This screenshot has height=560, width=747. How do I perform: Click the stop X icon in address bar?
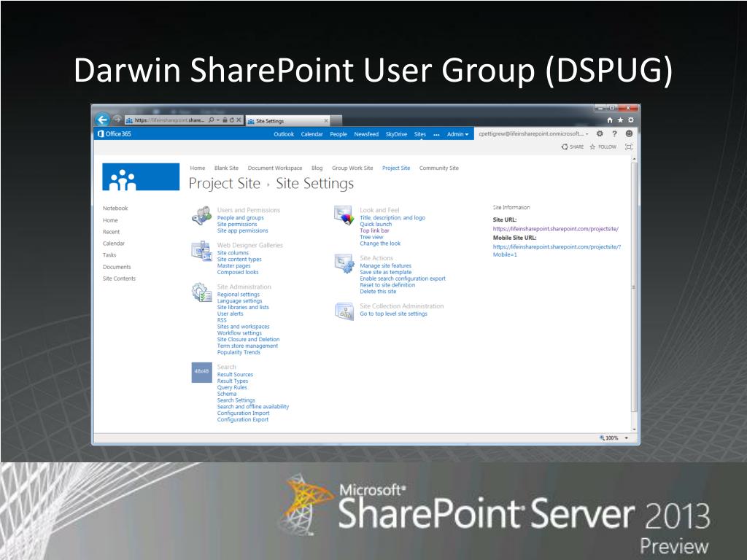point(239,120)
